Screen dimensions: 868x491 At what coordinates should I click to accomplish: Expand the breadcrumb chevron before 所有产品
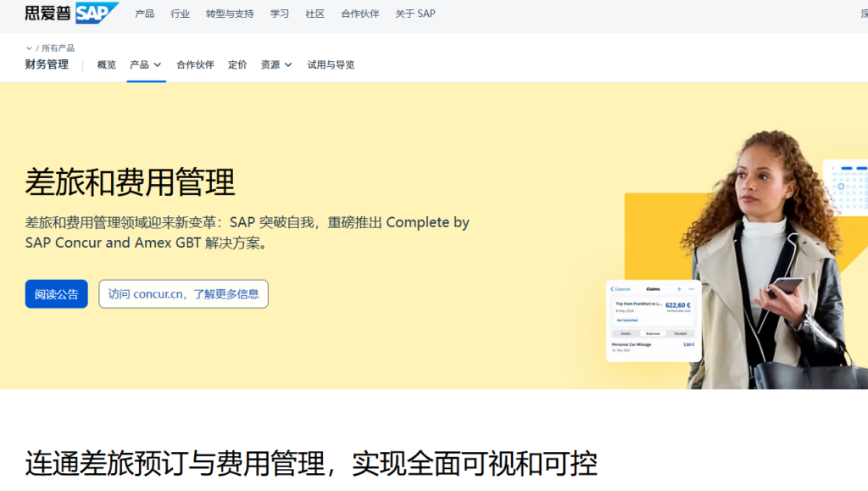tap(29, 48)
